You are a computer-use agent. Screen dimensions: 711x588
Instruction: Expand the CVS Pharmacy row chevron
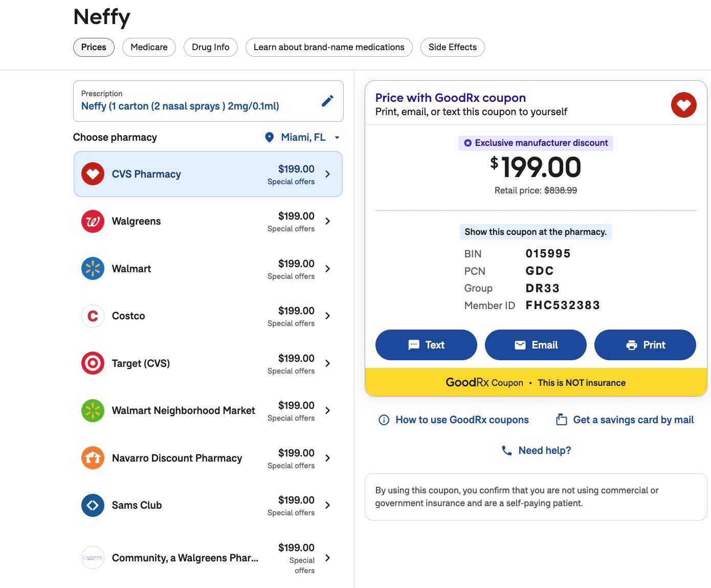tap(327, 174)
